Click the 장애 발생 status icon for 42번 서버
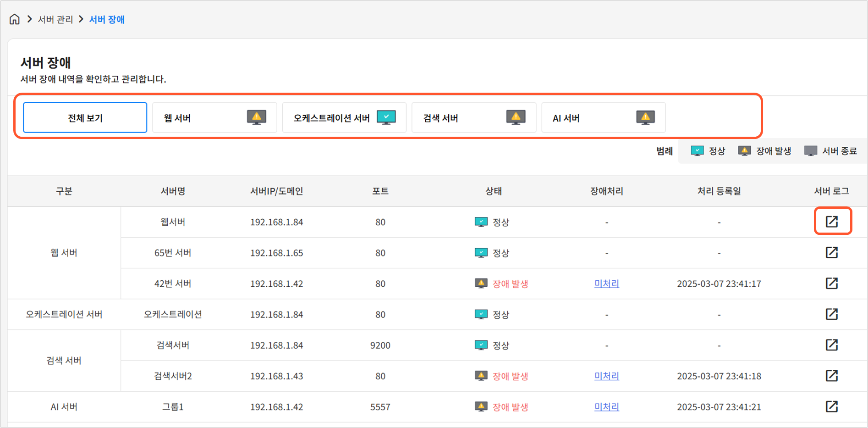This screenshot has height=428, width=868. [x=481, y=283]
